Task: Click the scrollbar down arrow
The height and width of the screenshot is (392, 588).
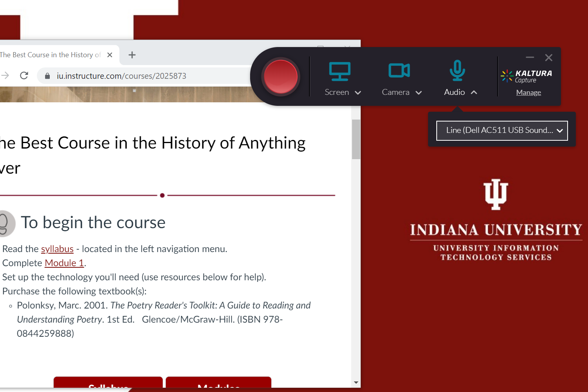Action: pos(356,383)
